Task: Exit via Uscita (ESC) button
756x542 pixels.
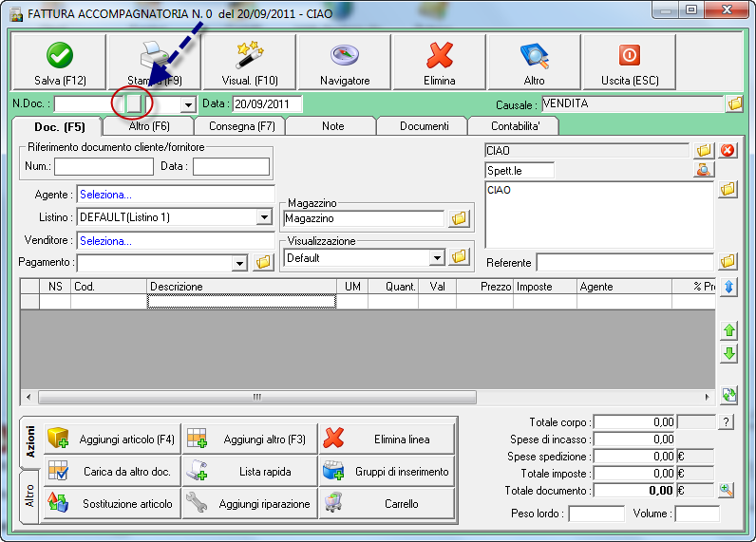Action: click(x=629, y=62)
